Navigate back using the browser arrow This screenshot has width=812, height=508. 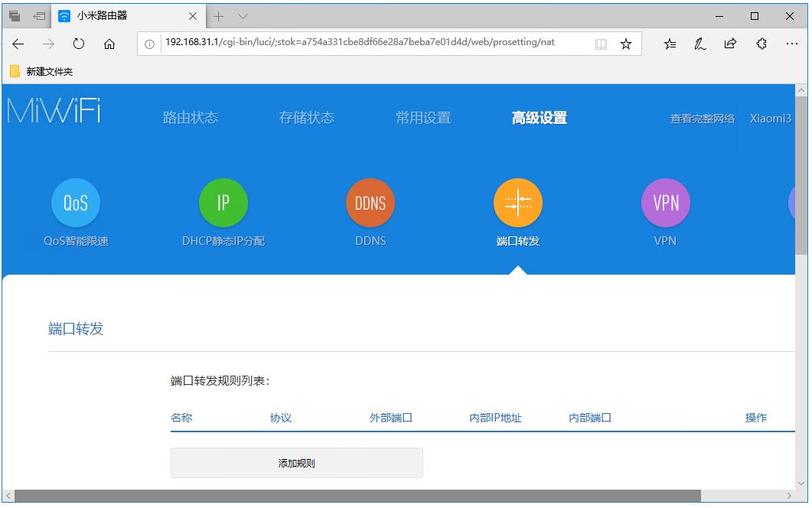(x=18, y=44)
